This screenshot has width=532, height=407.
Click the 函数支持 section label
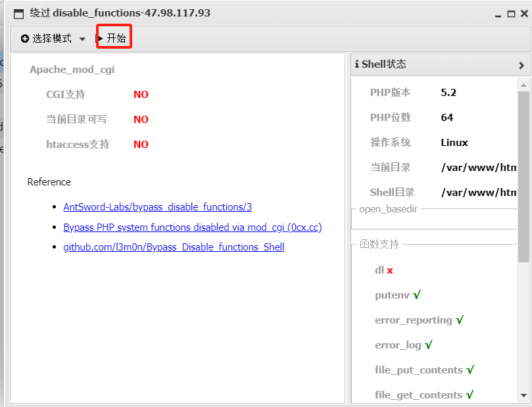pos(379,244)
